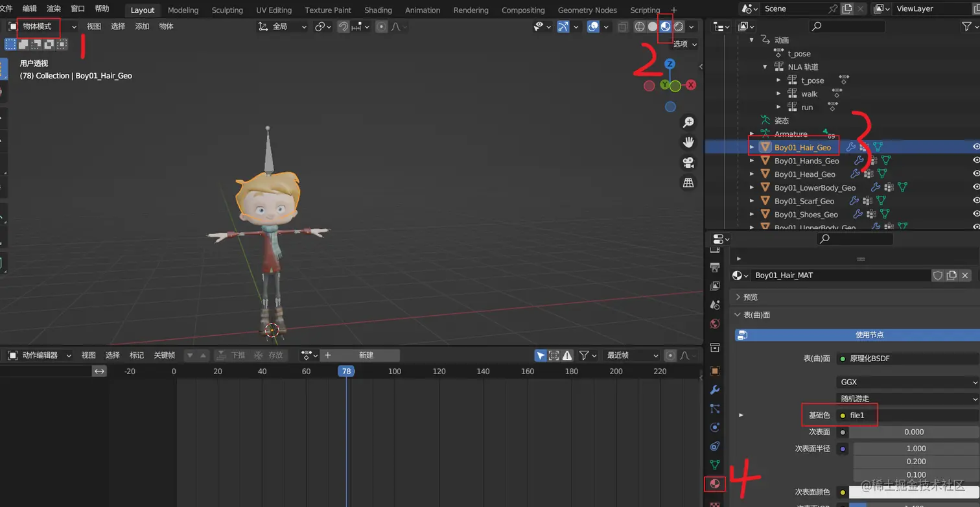
Task: Open the 物体模式 mode dropdown
Action: coord(43,27)
